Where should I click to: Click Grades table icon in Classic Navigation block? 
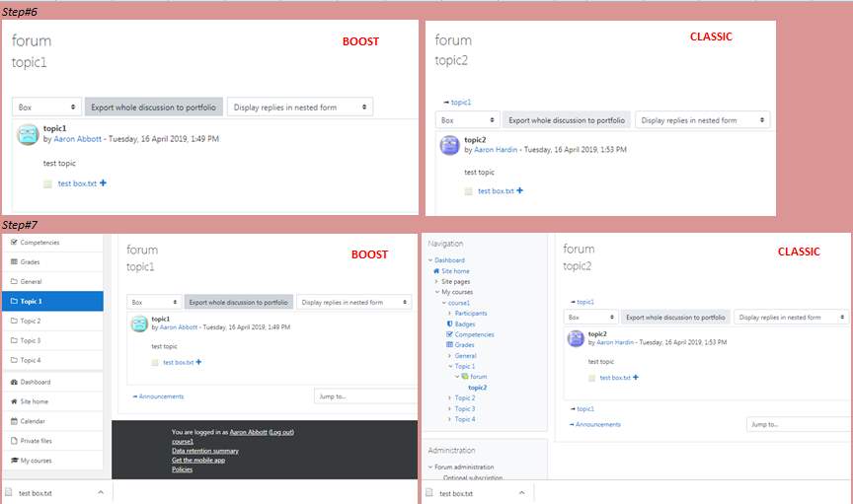click(x=450, y=344)
